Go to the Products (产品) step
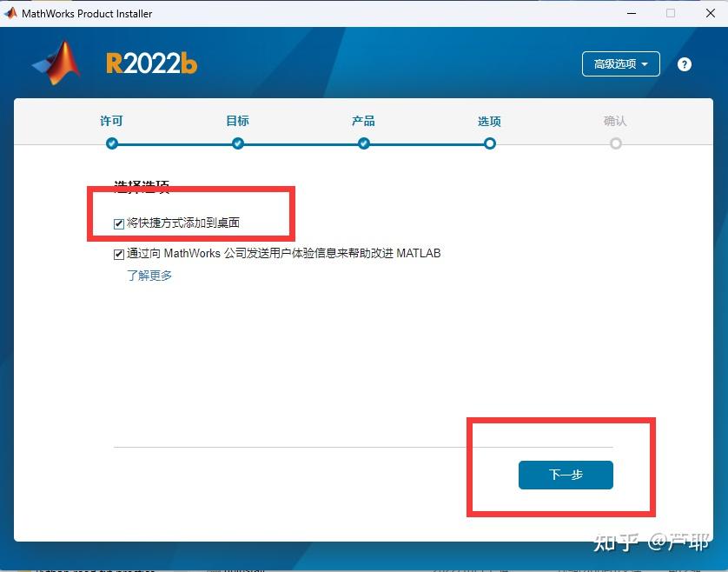This screenshot has width=728, height=572. pyautogui.click(x=363, y=121)
